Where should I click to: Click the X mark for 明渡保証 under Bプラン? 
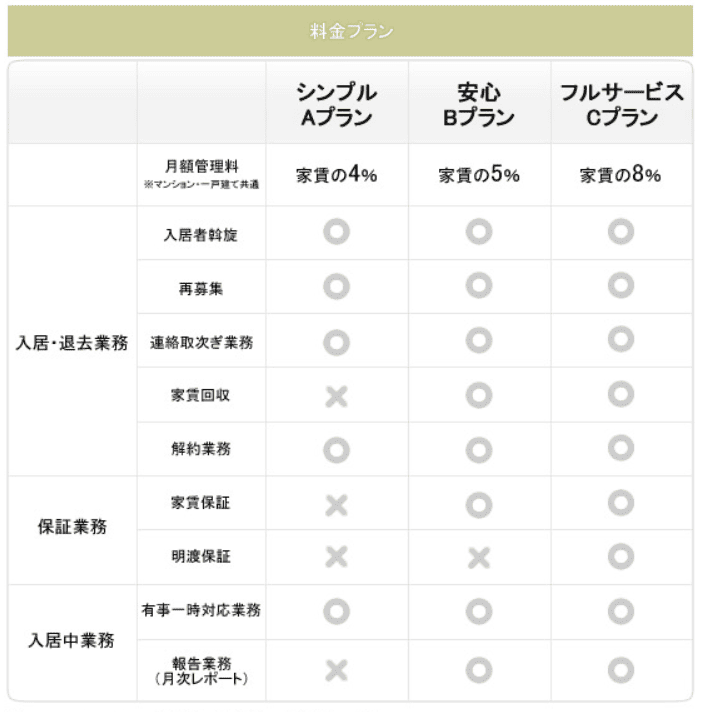tap(479, 558)
